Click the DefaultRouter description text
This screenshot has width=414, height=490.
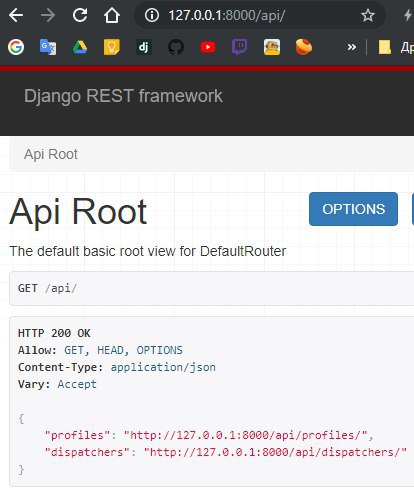(148, 251)
